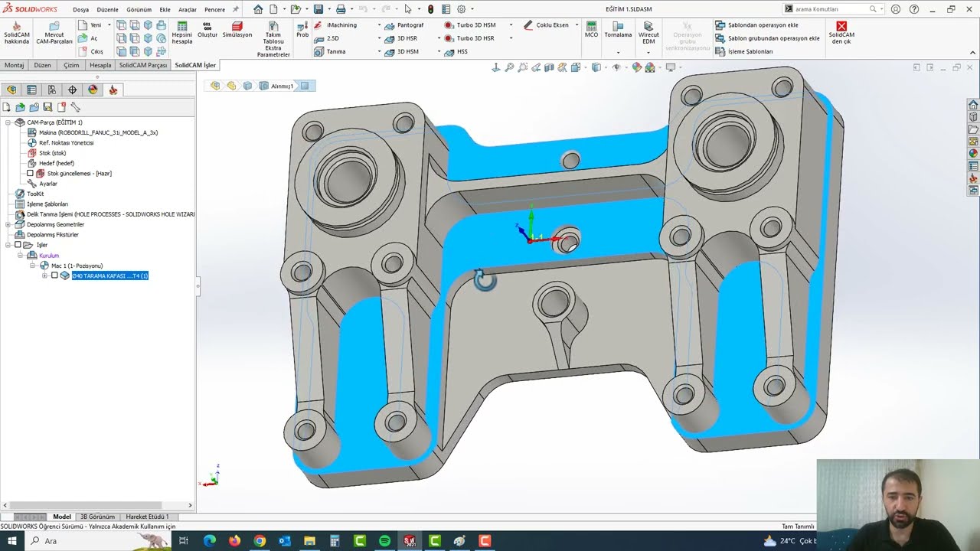Toggle Stok güncellemesi checkbox
Image resolution: width=980 pixels, height=551 pixels.
coord(31,173)
